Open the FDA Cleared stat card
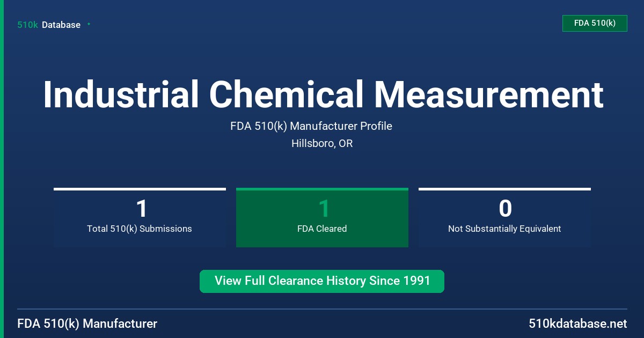The height and width of the screenshot is (338, 644). point(322,217)
